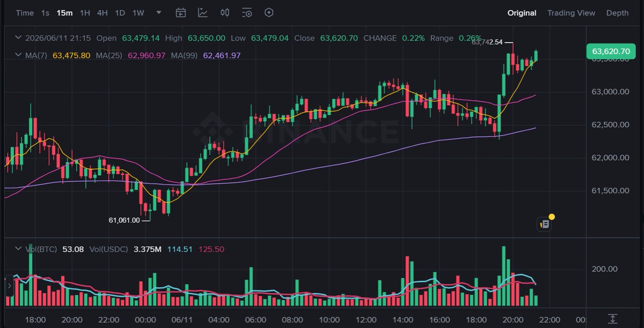Click the Vol(BTC) value 53.08
Image resolution: width=644 pixels, height=328 pixels.
[x=73, y=249]
